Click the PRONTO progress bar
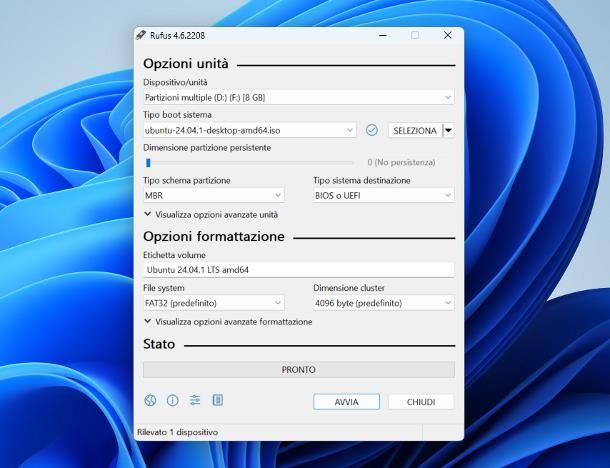The height and width of the screenshot is (468, 610). pos(299,370)
